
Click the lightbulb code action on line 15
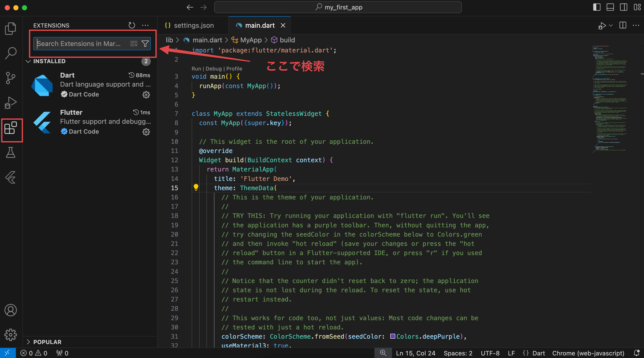[196, 187]
